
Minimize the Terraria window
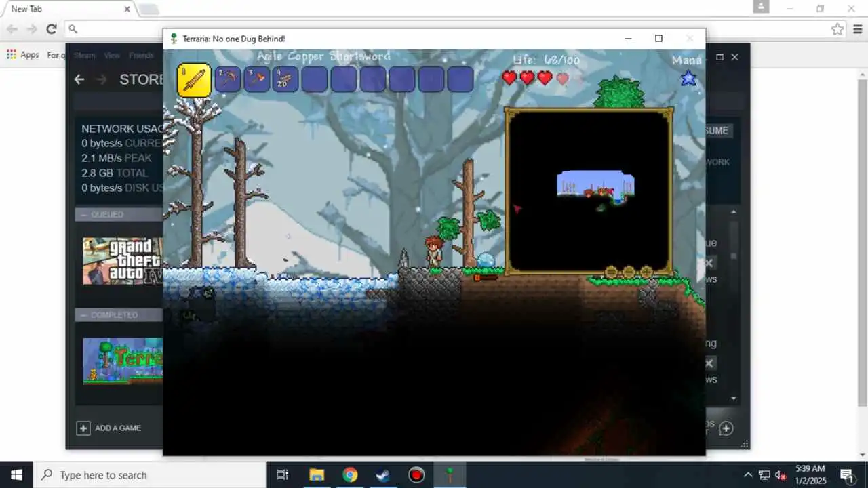pyautogui.click(x=628, y=39)
